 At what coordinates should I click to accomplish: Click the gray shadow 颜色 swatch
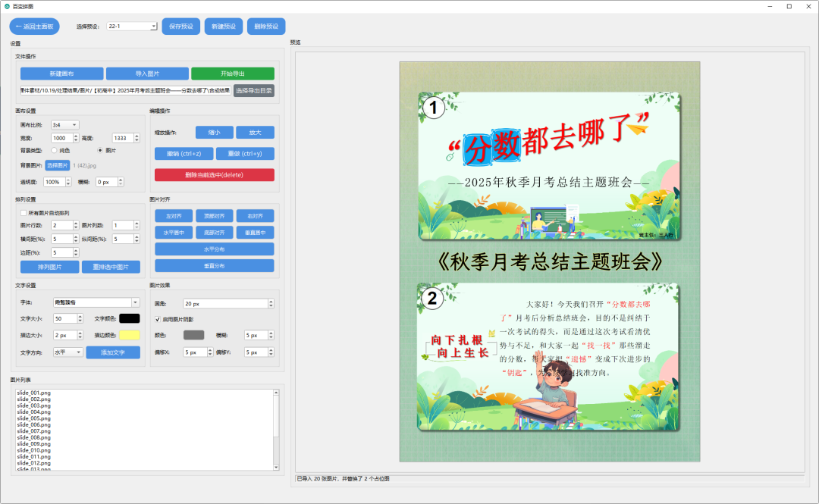[x=193, y=335]
